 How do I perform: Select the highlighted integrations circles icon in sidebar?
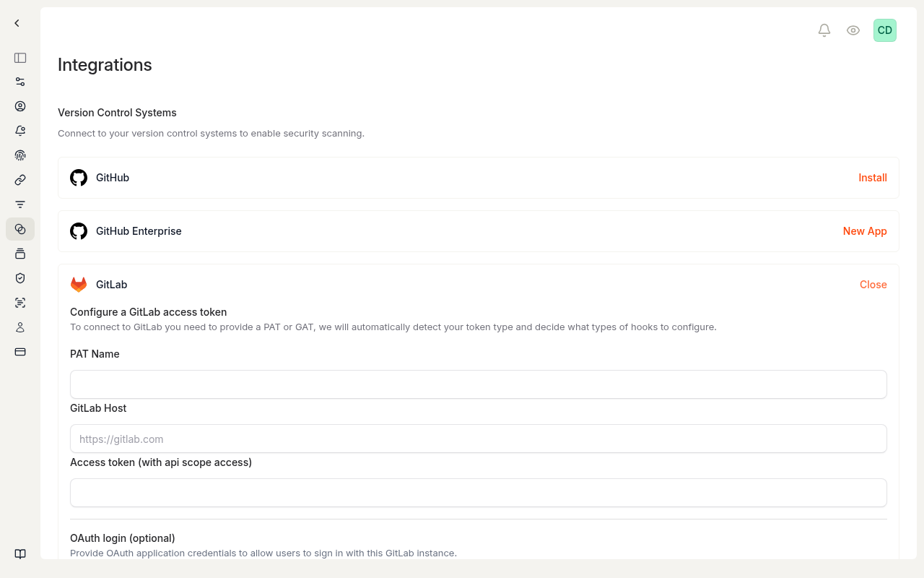(20, 229)
